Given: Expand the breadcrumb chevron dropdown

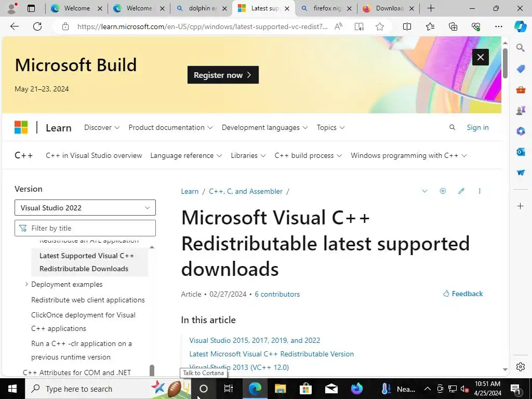Looking at the screenshot, I should [424, 191].
